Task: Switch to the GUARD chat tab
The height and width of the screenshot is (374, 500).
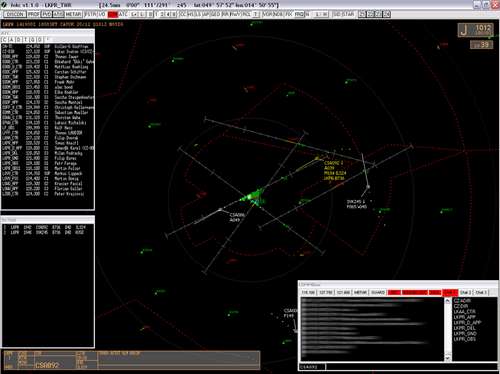Action: point(378,292)
